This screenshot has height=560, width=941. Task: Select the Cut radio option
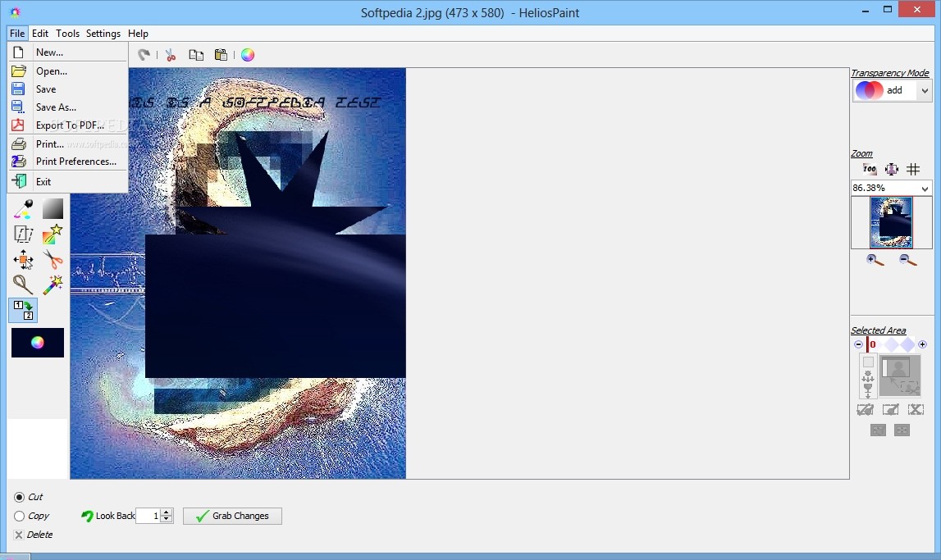click(x=19, y=497)
